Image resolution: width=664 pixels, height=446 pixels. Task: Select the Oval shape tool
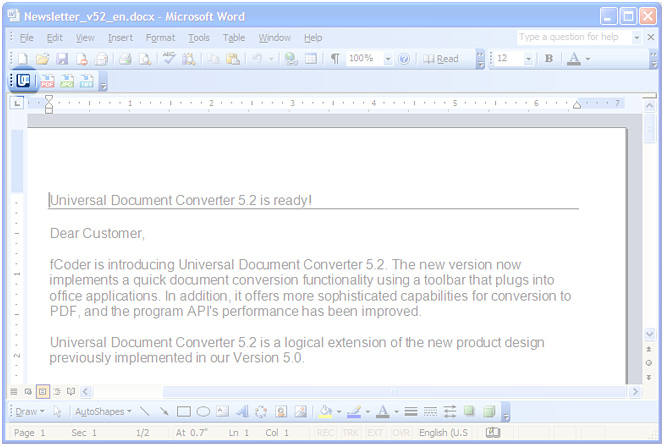[x=203, y=411]
